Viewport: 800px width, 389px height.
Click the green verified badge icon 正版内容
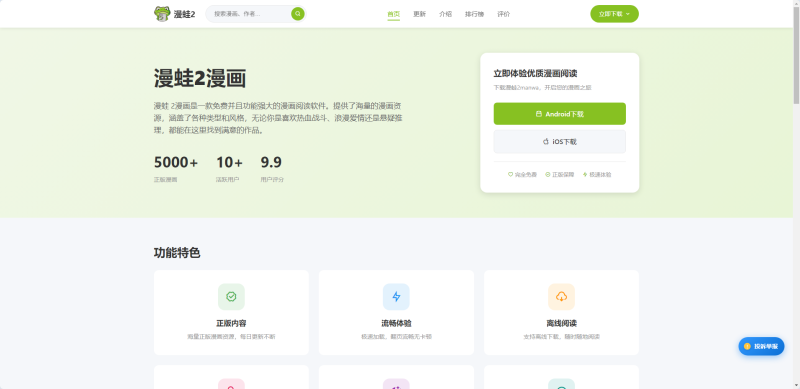(231, 297)
